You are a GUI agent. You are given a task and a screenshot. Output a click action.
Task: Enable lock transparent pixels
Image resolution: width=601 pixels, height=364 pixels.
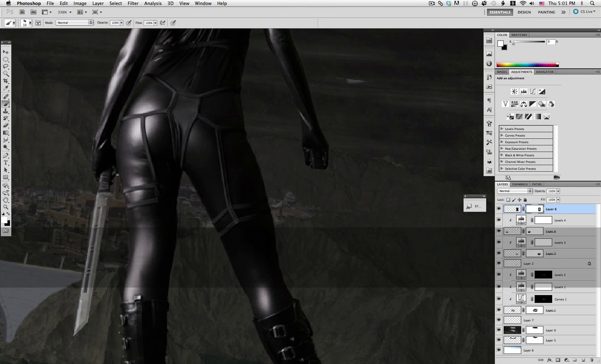click(508, 200)
